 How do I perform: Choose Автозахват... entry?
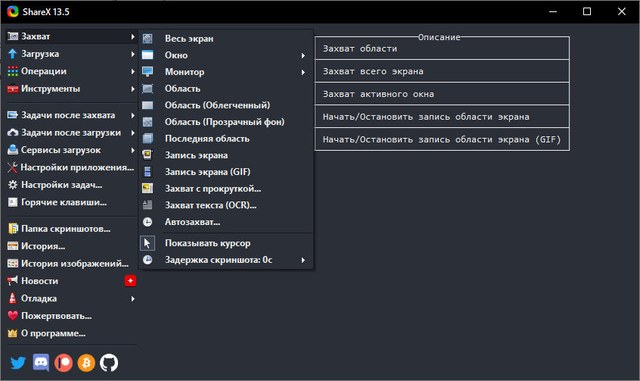tap(226, 222)
